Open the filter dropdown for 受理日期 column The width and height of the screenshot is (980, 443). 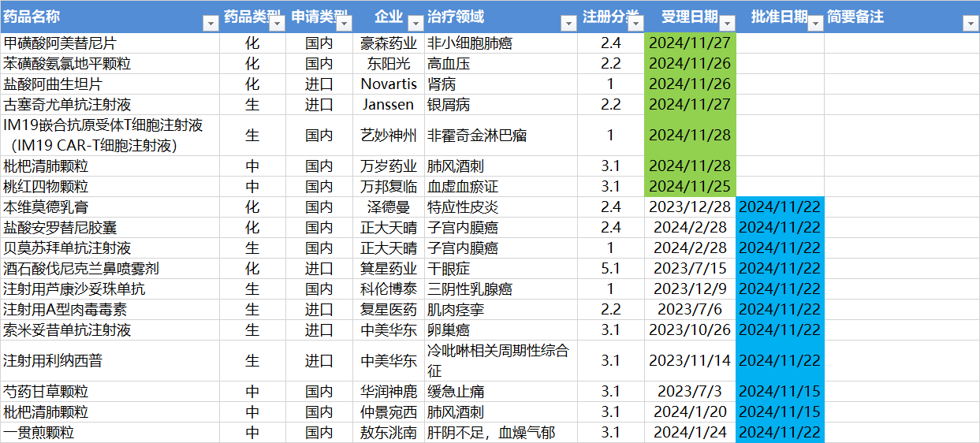coord(727,24)
